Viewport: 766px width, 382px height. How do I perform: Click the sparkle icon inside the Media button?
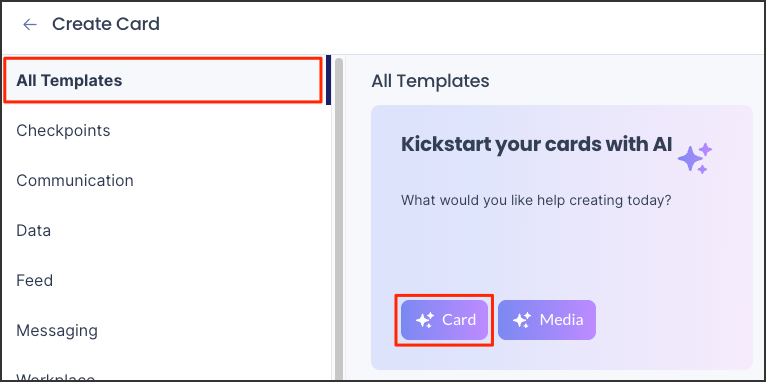(x=522, y=320)
